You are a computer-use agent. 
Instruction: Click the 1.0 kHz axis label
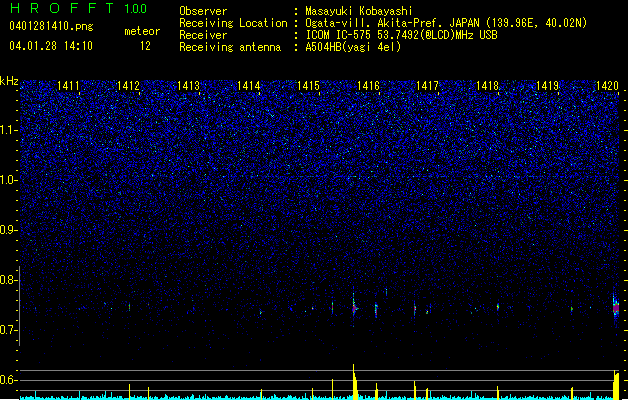9,180
